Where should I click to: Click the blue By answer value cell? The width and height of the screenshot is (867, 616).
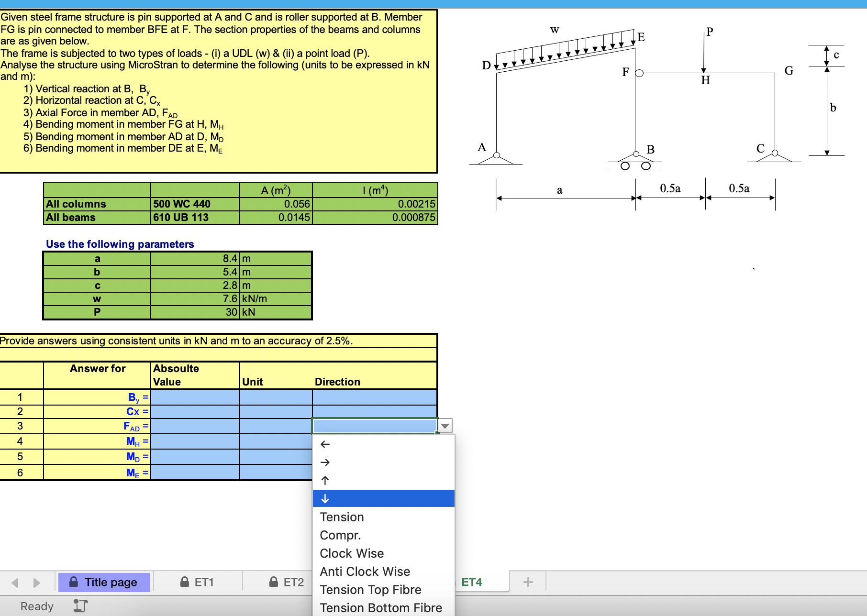point(195,397)
